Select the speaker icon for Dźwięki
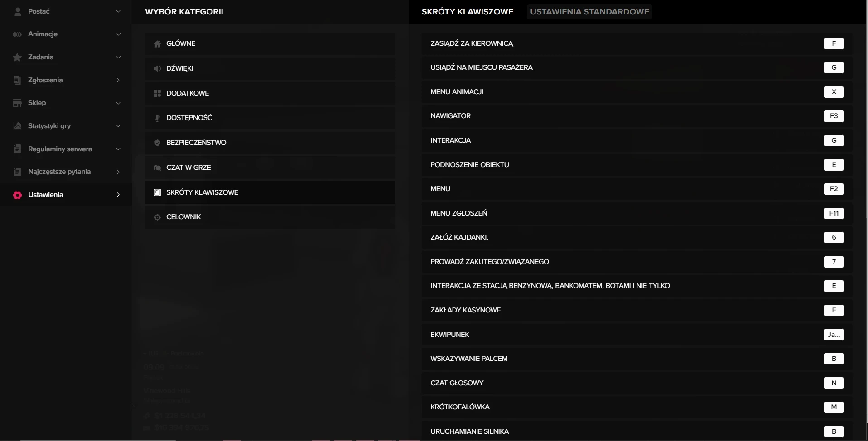Viewport: 868px width, 441px height. [157, 68]
